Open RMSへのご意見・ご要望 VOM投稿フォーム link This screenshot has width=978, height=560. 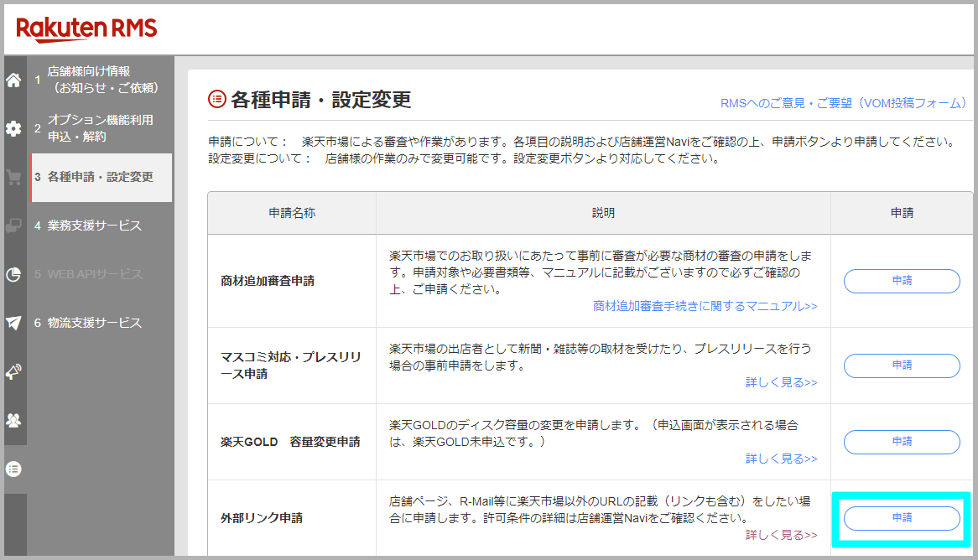843,103
